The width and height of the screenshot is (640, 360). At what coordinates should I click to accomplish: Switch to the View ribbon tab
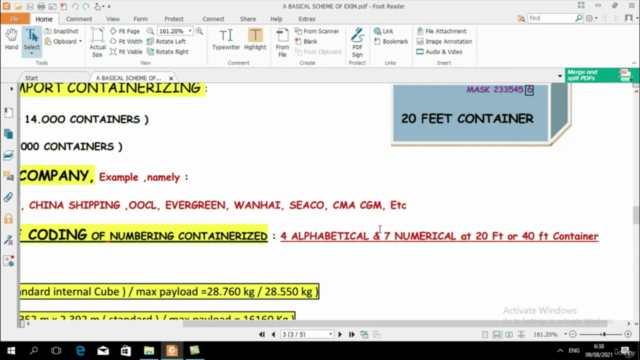113,19
